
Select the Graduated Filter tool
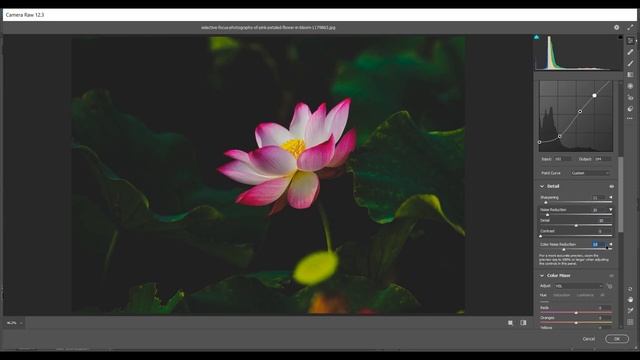point(630,75)
